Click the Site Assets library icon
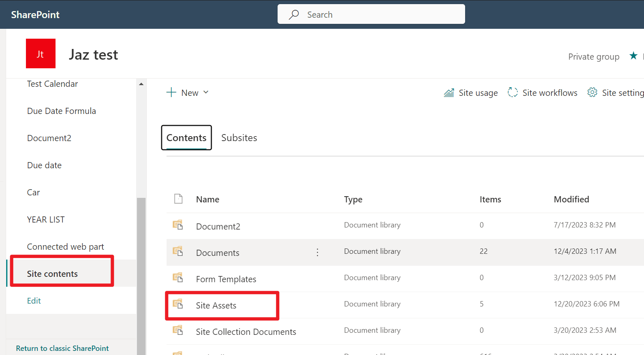 coord(178,304)
